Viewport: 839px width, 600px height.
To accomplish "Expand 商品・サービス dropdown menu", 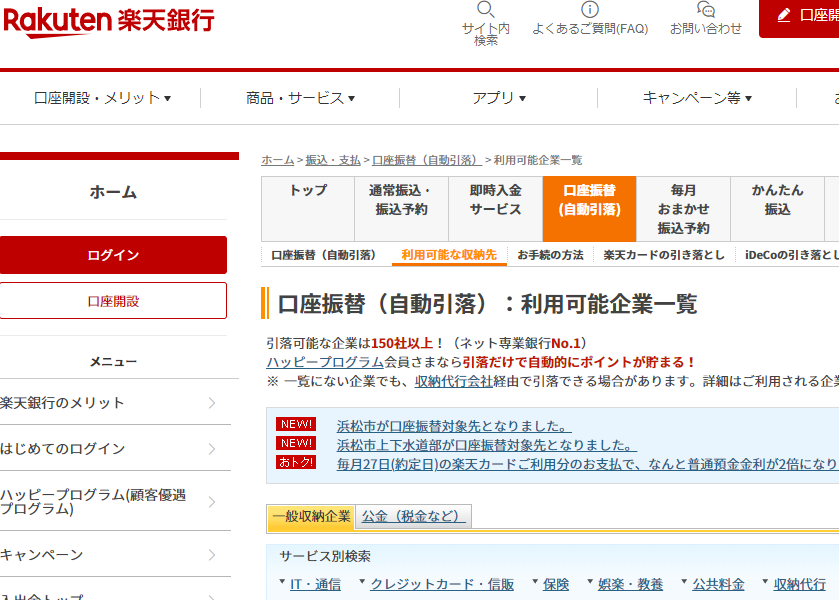I will coord(300,98).
